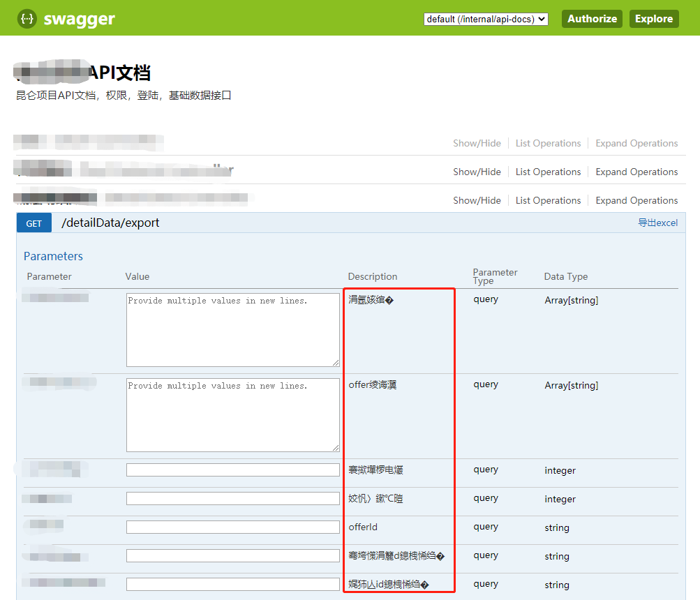The image size is (700, 600).
Task: Collapse the GET /detailData/export operation
Action: [x=34, y=223]
